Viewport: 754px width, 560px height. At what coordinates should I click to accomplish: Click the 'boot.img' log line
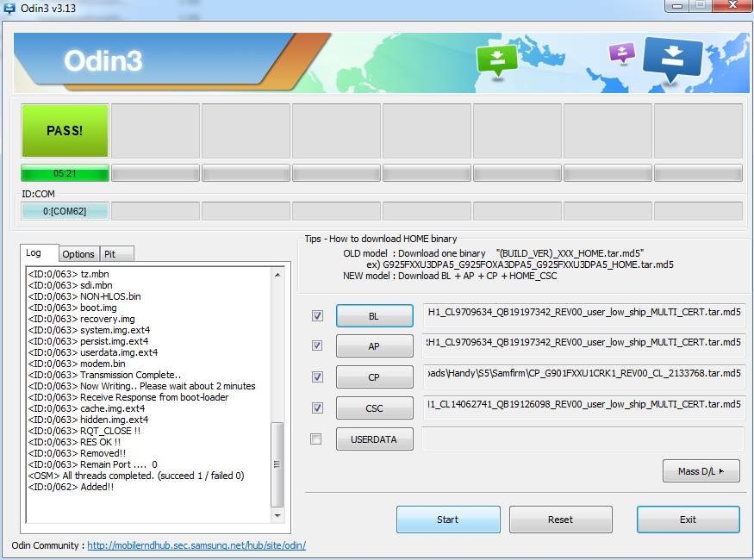72,308
